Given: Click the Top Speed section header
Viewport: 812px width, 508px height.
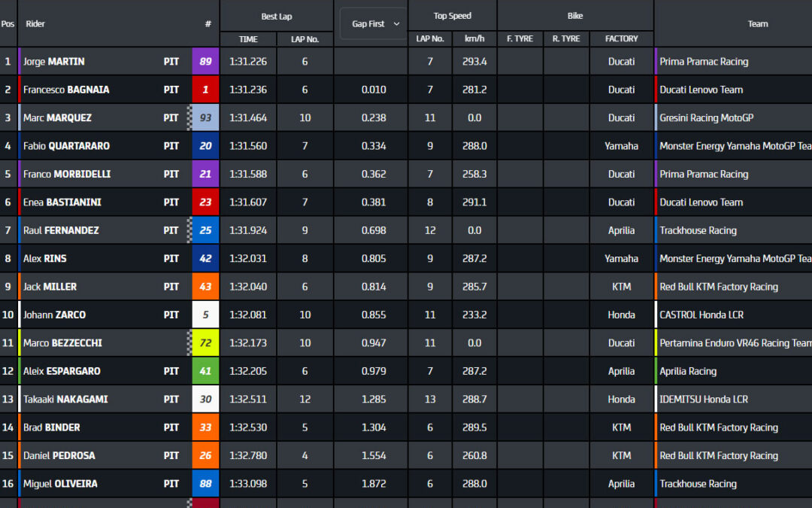Looking at the screenshot, I should point(452,15).
